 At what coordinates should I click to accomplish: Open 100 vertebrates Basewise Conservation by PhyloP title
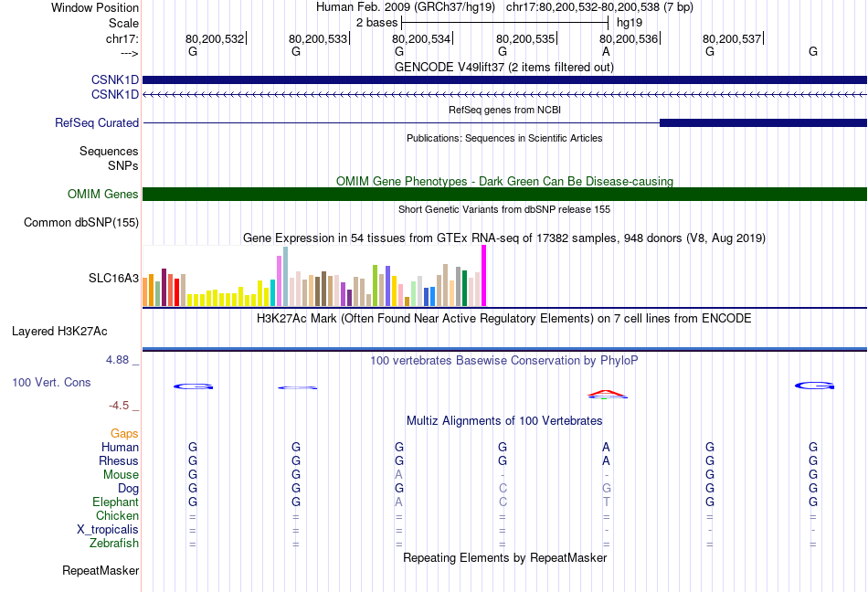point(503,360)
